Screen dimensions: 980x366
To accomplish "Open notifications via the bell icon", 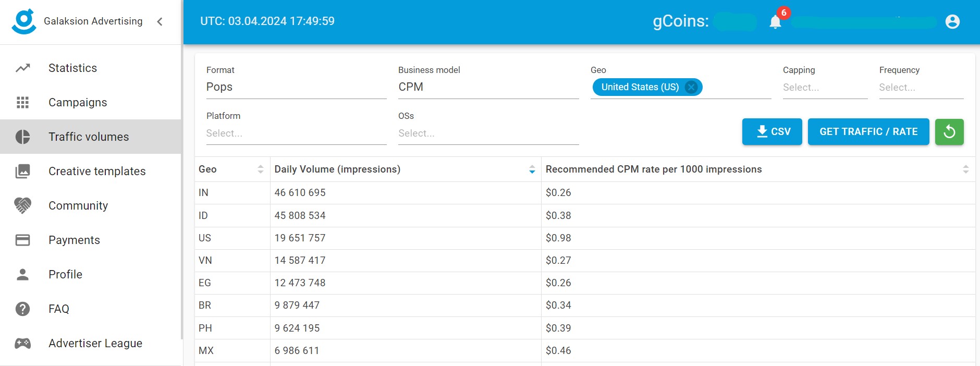I will (x=776, y=21).
